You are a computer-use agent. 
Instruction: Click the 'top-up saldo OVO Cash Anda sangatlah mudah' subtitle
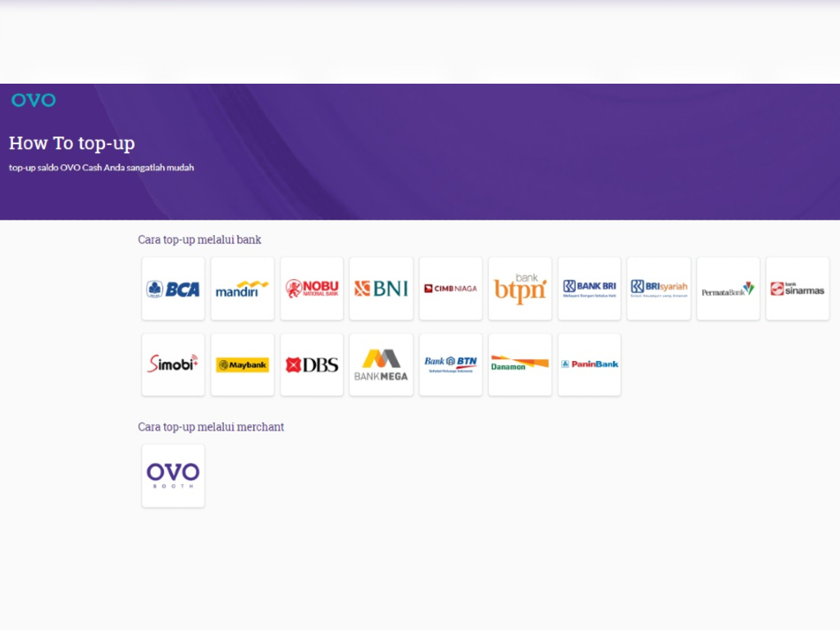click(101, 167)
